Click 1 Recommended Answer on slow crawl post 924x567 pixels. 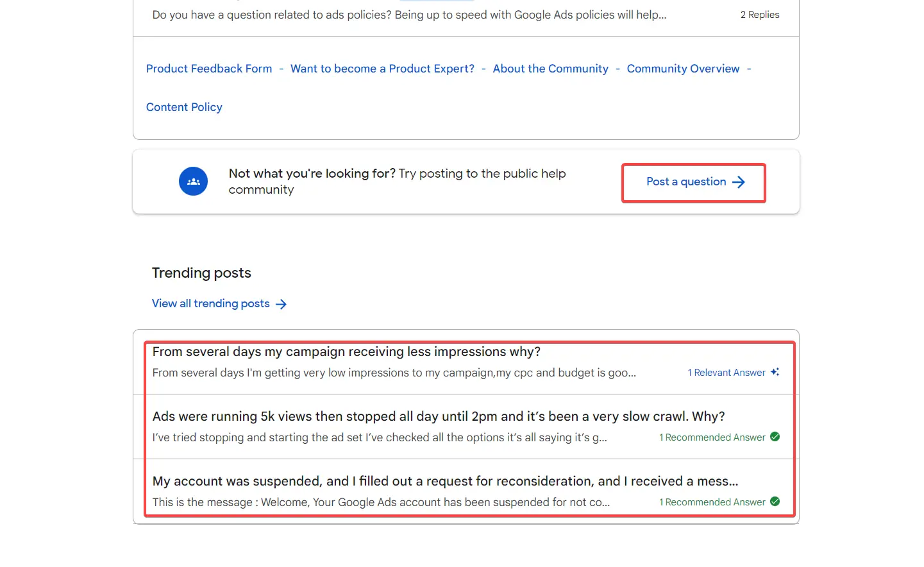pos(712,437)
